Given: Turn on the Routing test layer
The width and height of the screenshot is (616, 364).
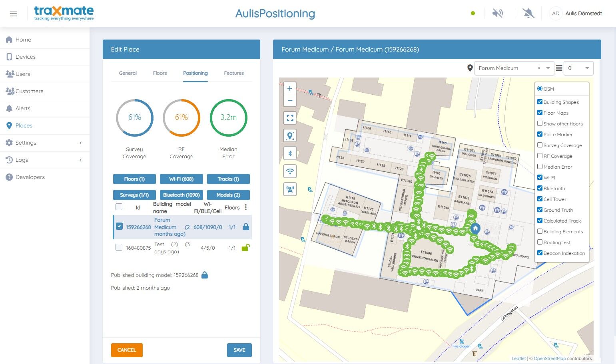Looking at the screenshot, I should pyautogui.click(x=540, y=242).
